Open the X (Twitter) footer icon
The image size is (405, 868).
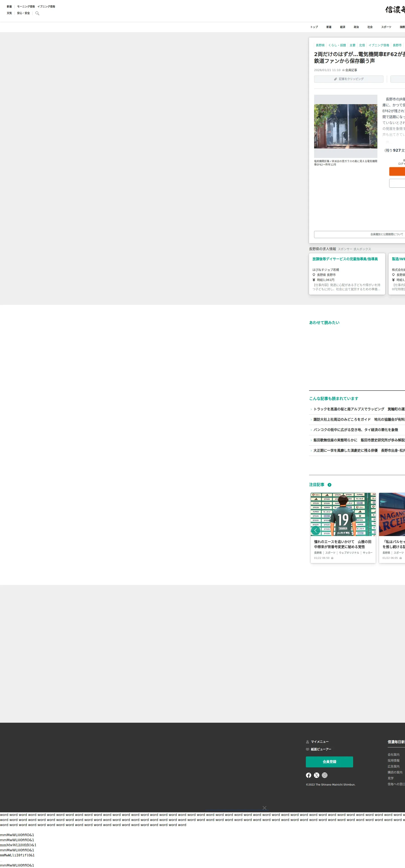316,775
